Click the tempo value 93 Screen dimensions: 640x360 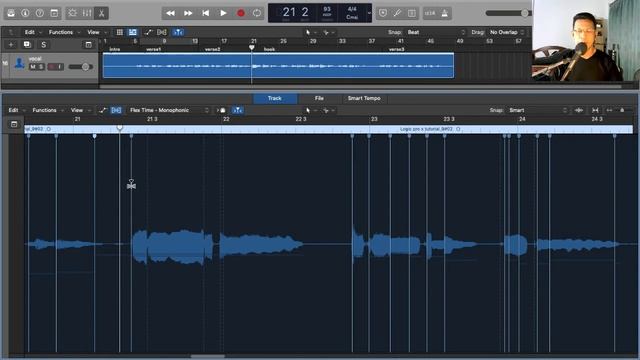pos(327,9)
